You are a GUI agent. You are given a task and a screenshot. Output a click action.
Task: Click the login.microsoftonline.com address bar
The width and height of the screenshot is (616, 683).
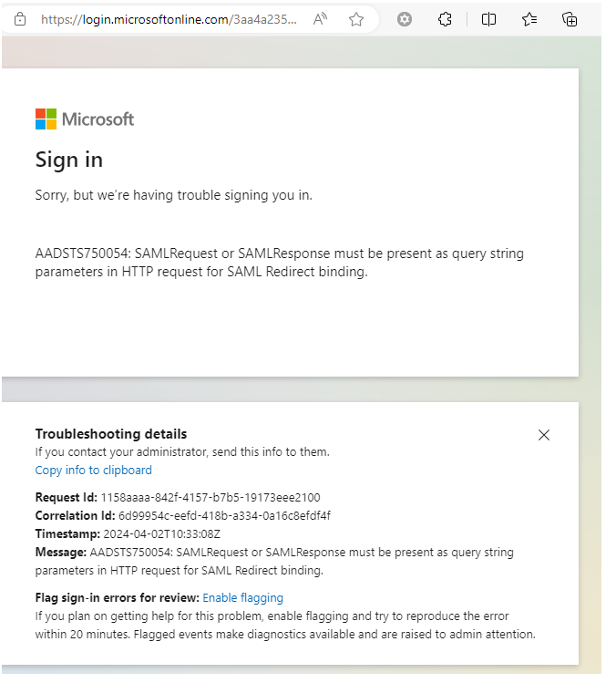[x=169, y=19]
